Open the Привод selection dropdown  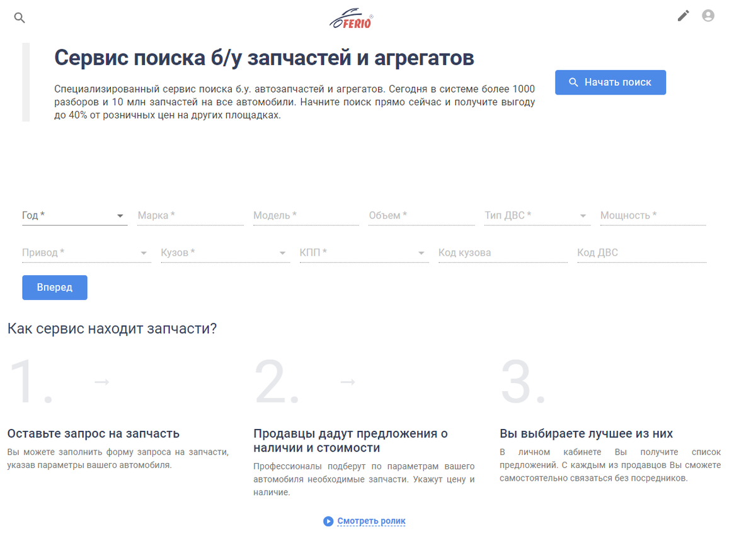pos(144,253)
